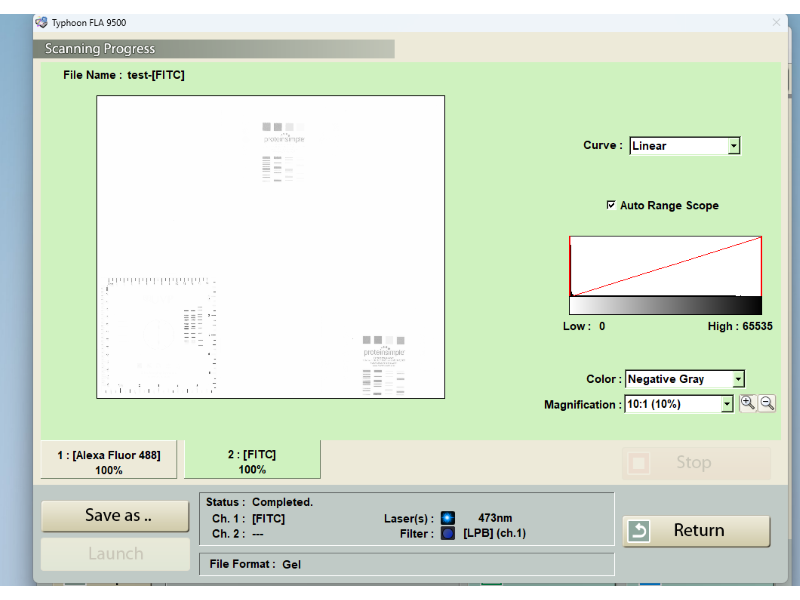Click the scanned gel image preview

(x=270, y=247)
